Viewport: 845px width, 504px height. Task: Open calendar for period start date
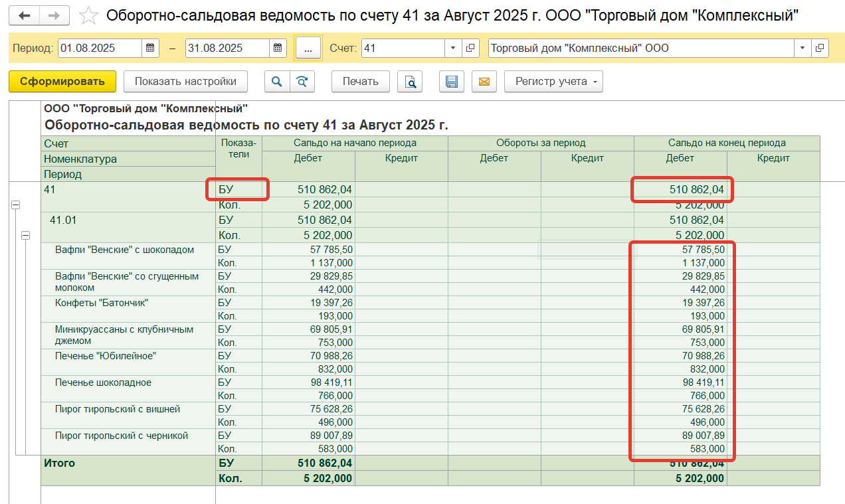[151, 48]
